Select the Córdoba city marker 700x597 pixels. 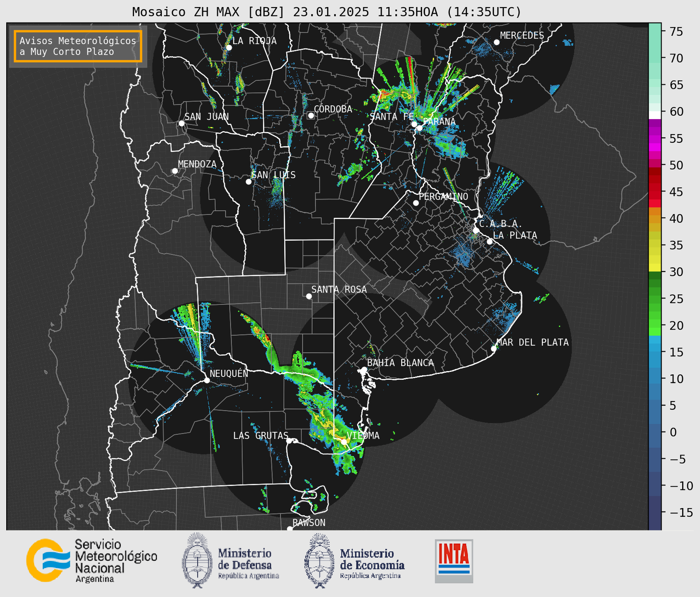coord(311,115)
